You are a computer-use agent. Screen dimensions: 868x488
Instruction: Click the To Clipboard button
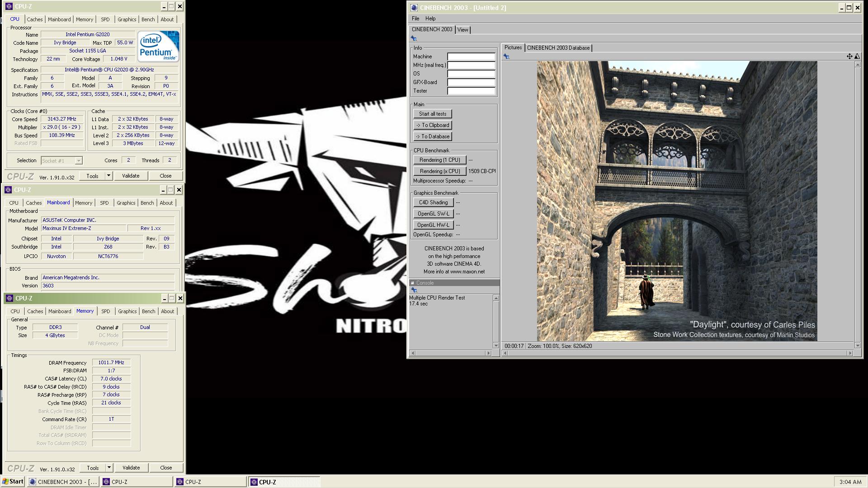coord(433,125)
